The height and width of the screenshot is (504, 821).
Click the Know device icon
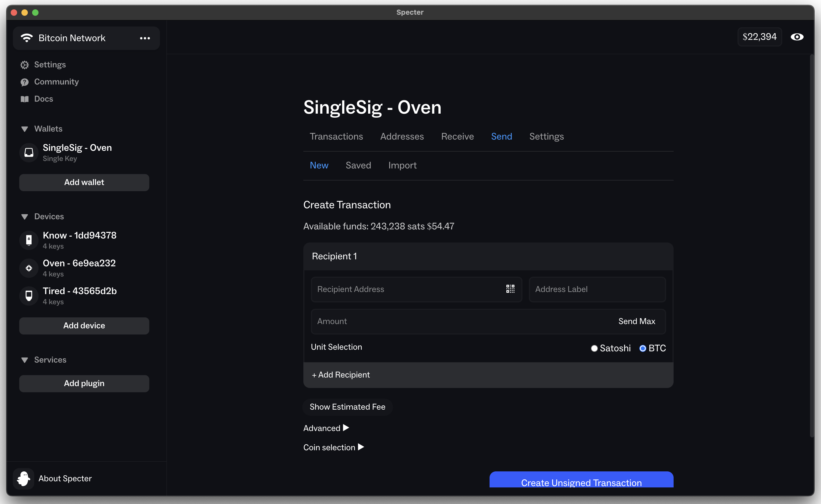click(x=29, y=240)
